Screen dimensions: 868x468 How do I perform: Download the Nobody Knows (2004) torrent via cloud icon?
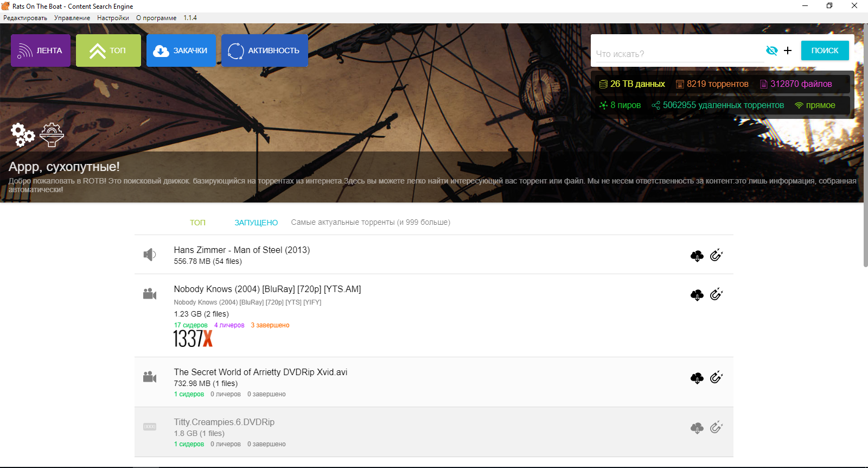pyautogui.click(x=697, y=295)
